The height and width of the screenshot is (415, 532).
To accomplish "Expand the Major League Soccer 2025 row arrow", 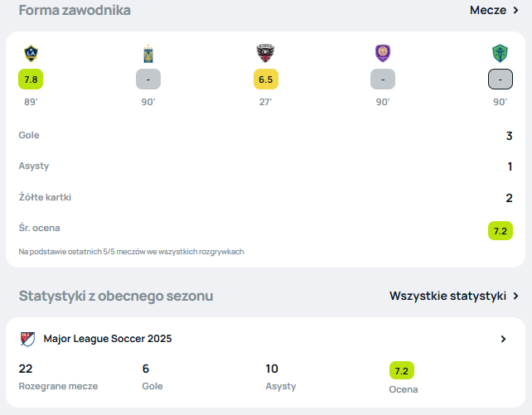I will (503, 339).
